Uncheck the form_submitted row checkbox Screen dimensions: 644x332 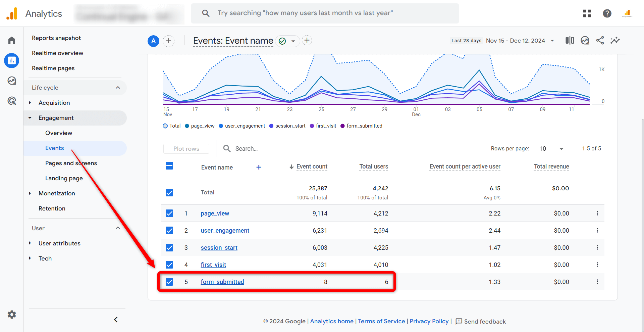169,282
